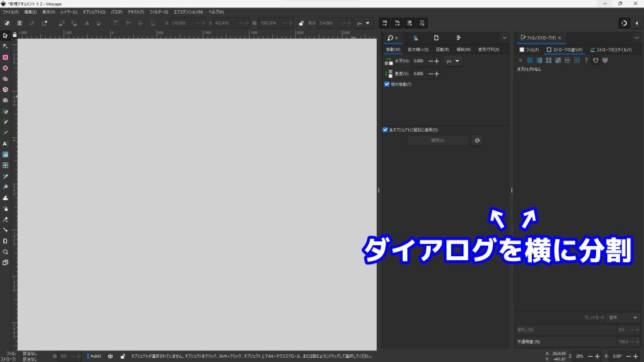Expand transform dialog chevron menu
This screenshot has width=644, height=362.
click(505, 38)
